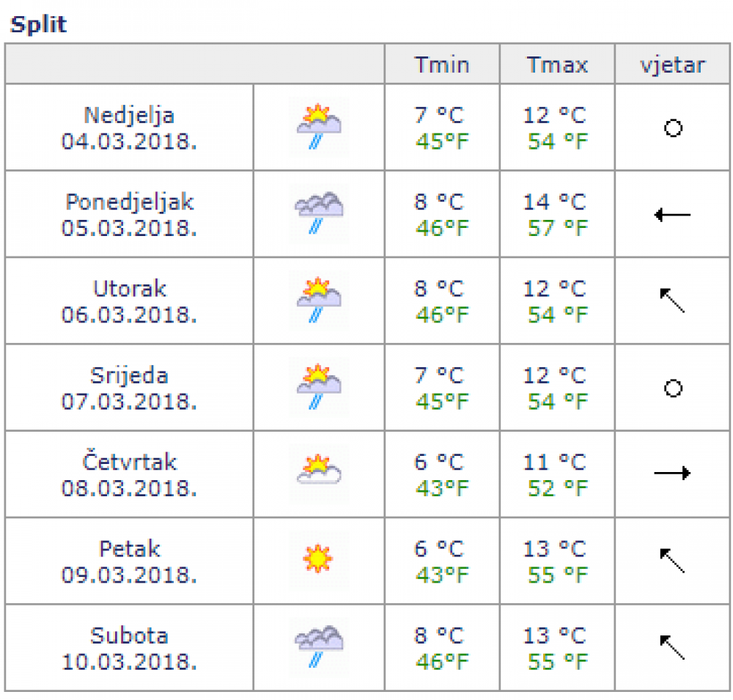Select the diagonal wind arrow for Utorak
Image resolution: width=733 pixels, height=700 pixels.
pos(672,301)
